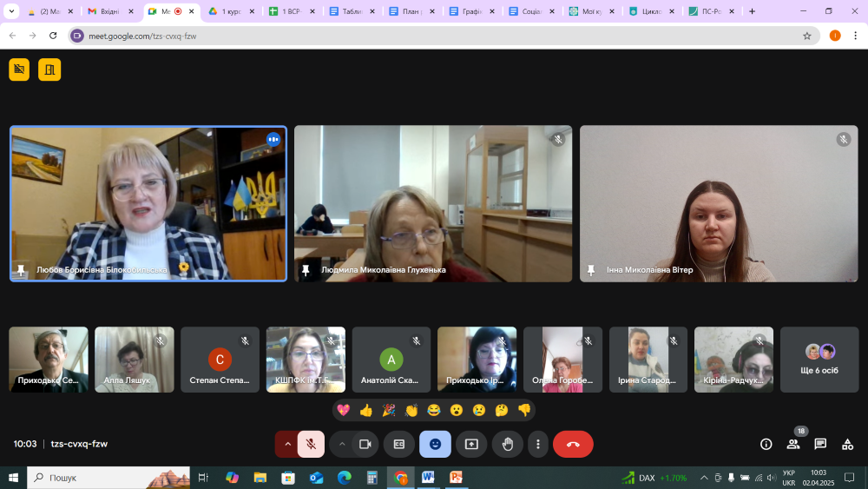Select the Приходько Се... participant thumbnail
868x489 pixels.
(x=48, y=360)
